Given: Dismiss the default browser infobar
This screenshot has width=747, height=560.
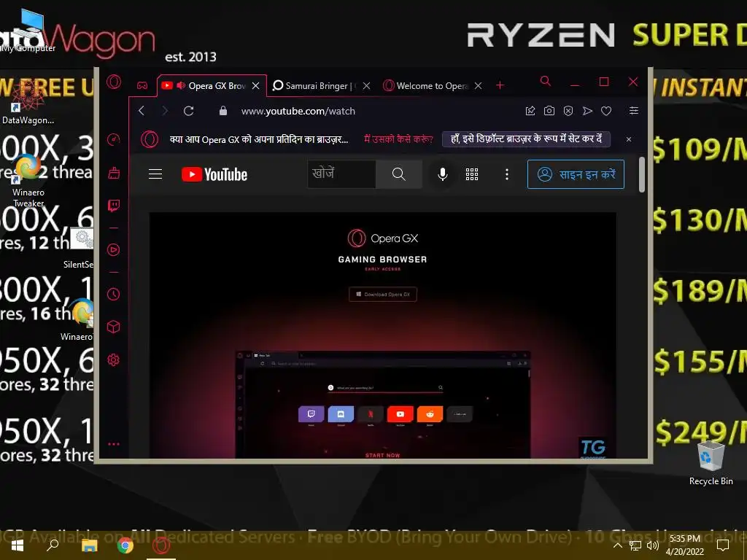Looking at the screenshot, I should [x=629, y=139].
